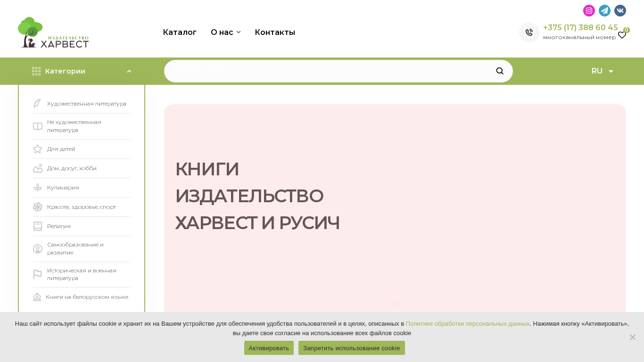
Task: Click the star icon for children
Action: (38, 149)
